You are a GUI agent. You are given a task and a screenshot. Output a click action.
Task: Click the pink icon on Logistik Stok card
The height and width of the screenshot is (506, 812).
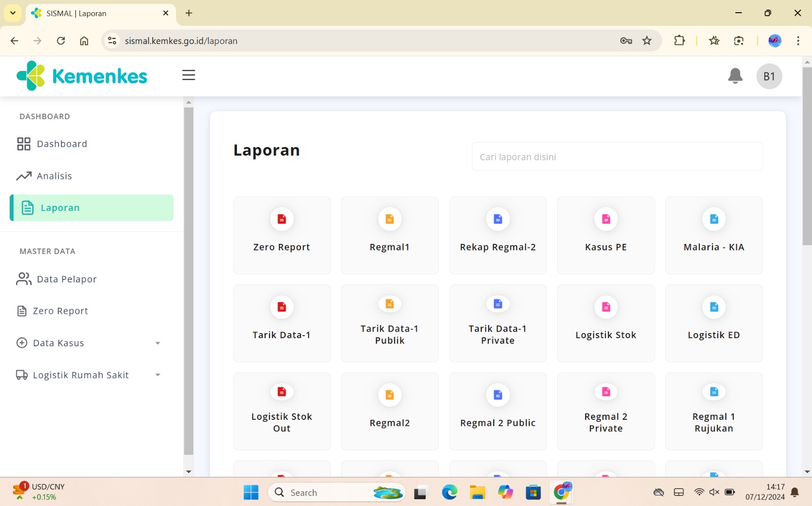tap(606, 307)
